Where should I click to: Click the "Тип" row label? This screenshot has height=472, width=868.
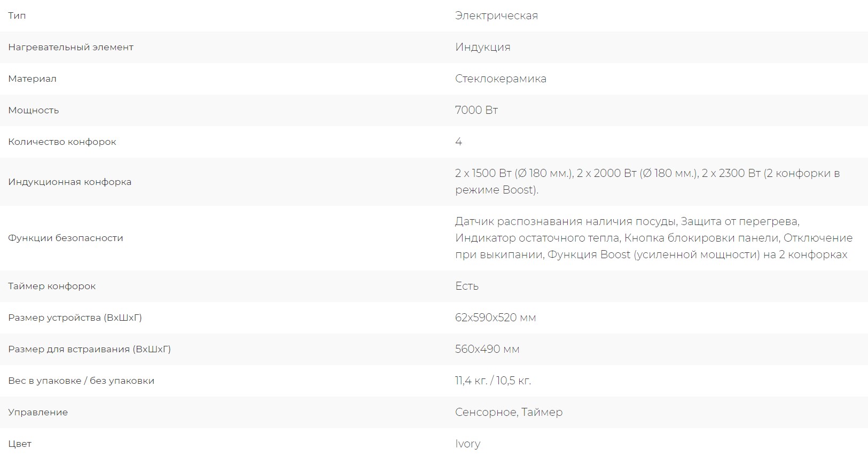(17, 16)
